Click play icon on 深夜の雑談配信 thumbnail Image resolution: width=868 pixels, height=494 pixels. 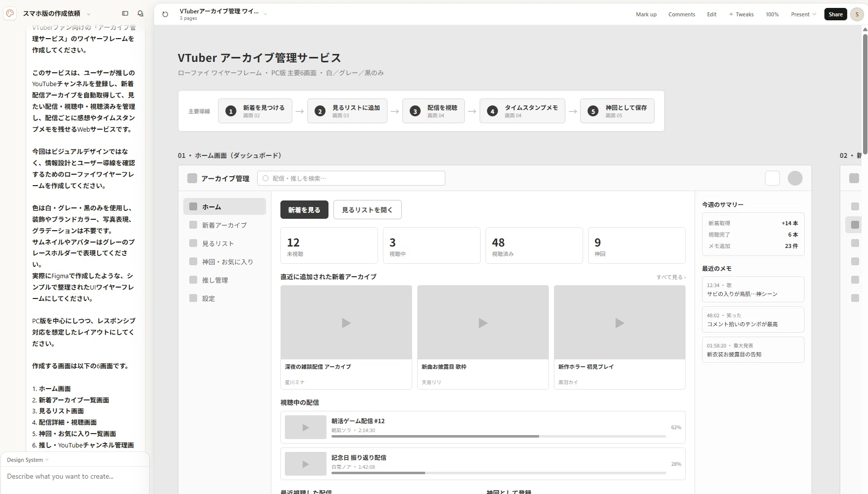pos(346,323)
